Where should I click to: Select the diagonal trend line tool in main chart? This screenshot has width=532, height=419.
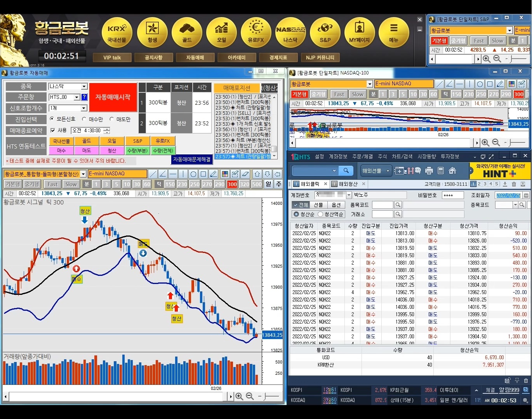[x=153, y=174]
